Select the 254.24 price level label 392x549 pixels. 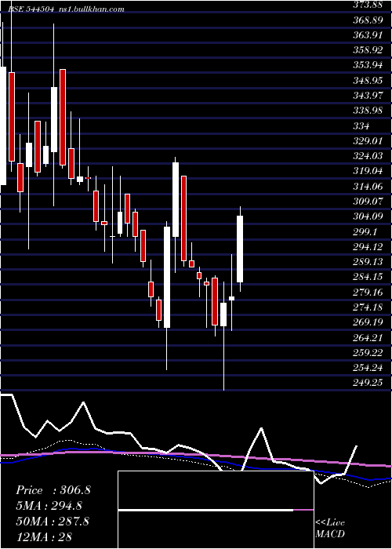click(x=368, y=368)
